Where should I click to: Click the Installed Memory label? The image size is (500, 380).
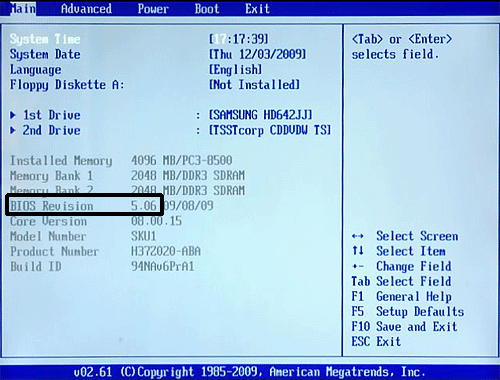pyautogui.click(x=61, y=161)
